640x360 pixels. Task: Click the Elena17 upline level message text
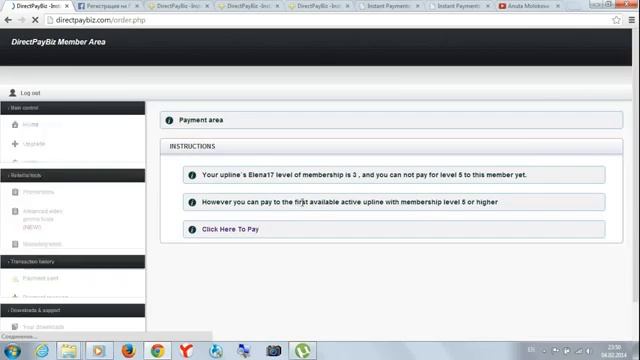364,175
